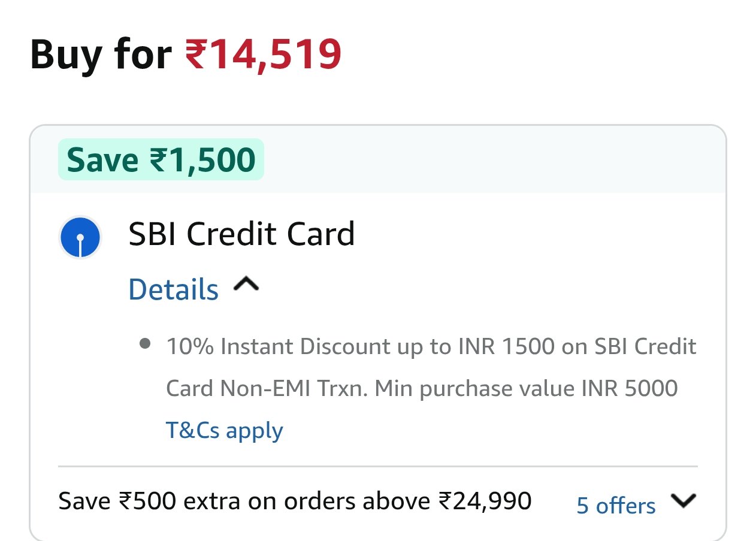The height and width of the screenshot is (541, 756).
Task: Click the Card Non-EMI Trxn text
Action: pyautogui.click(x=266, y=388)
